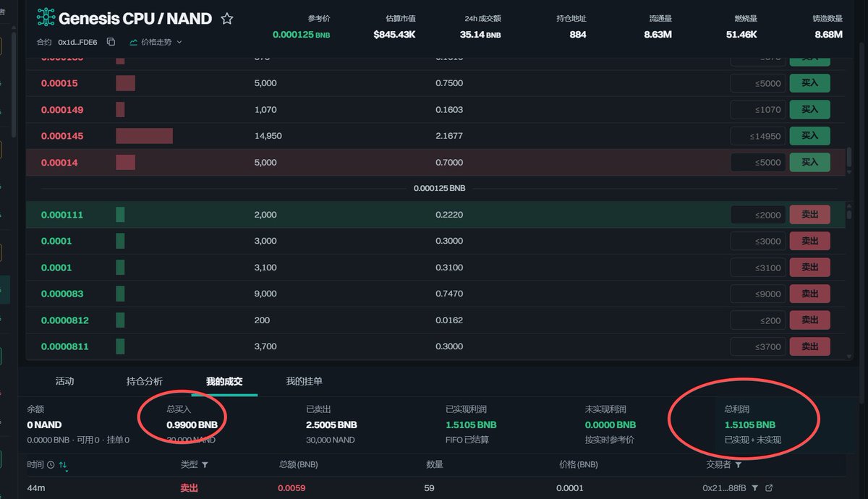Focus the ≤2000 sell amount field
The width and height of the screenshot is (868, 499).
(x=758, y=215)
